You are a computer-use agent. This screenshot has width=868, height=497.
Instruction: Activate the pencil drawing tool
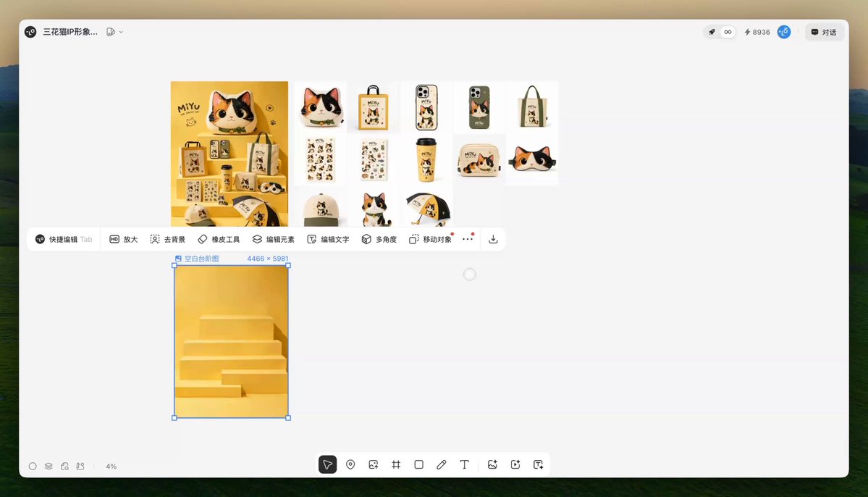tap(441, 464)
